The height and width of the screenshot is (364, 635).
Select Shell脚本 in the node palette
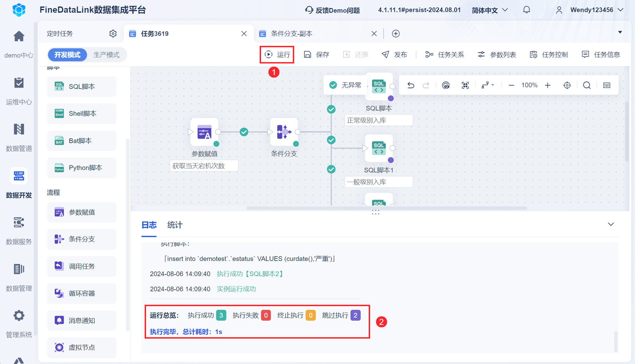(x=81, y=114)
